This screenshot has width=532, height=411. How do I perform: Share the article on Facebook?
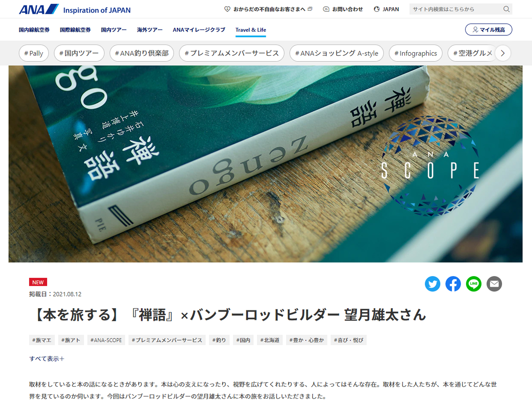click(453, 284)
